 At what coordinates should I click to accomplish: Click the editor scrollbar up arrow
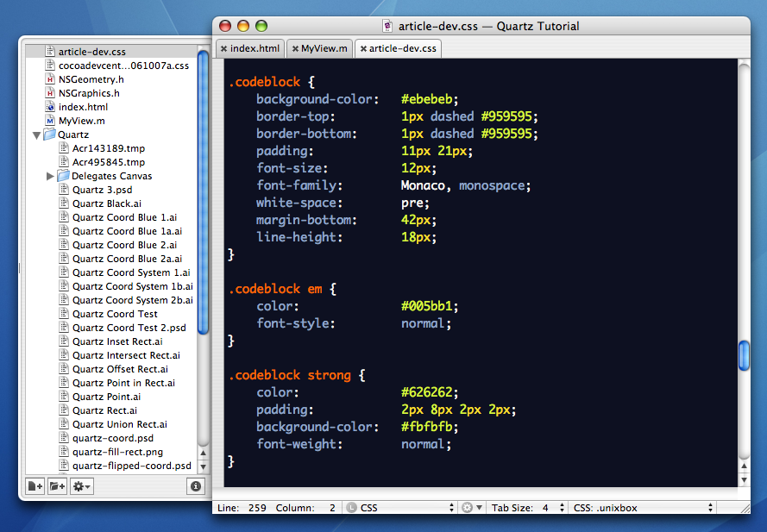744,466
